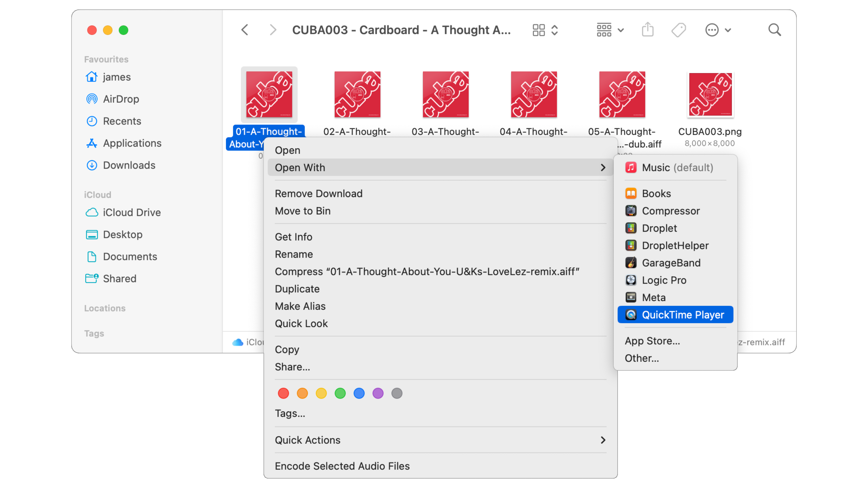This screenshot has height=488, width=868.
Task: Click the Share toolbar icon
Action: (648, 30)
